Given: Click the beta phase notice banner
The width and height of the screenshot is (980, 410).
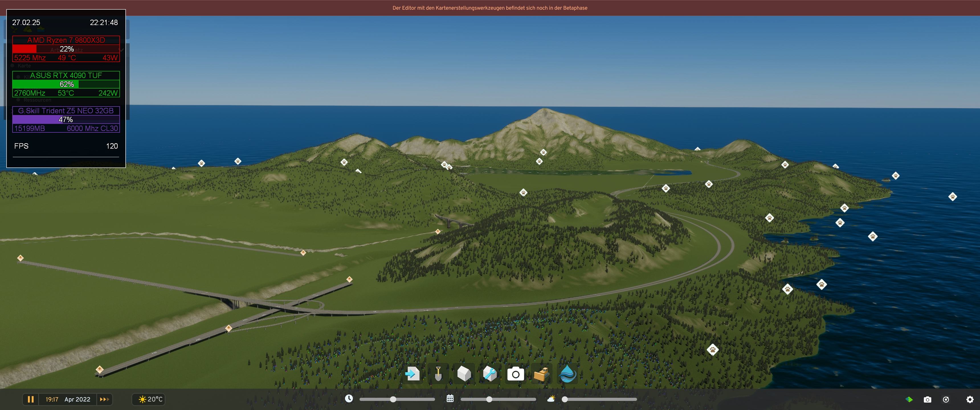Looking at the screenshot, I should tap(490, 8).
